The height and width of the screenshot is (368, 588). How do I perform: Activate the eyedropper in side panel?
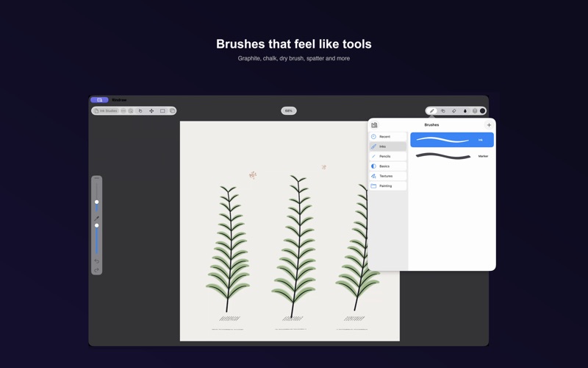click(x=97, y=218)
